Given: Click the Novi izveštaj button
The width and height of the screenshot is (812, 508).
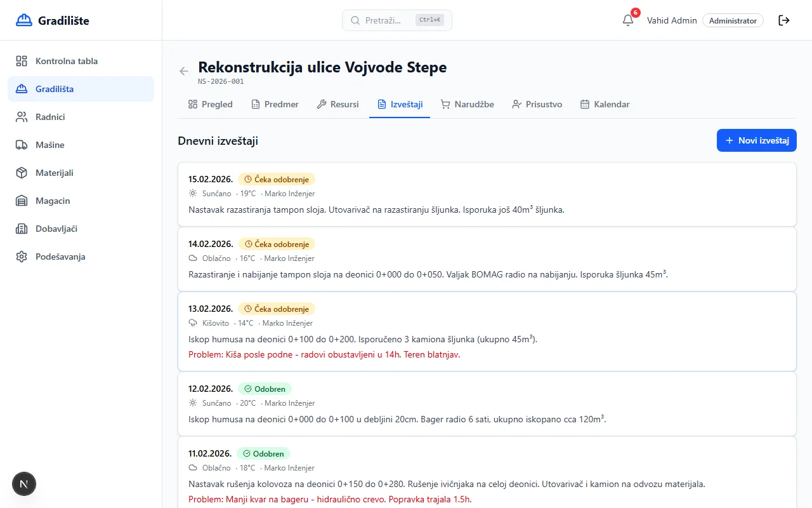Looking at the screenshot, I should click(x=756, y=140).
